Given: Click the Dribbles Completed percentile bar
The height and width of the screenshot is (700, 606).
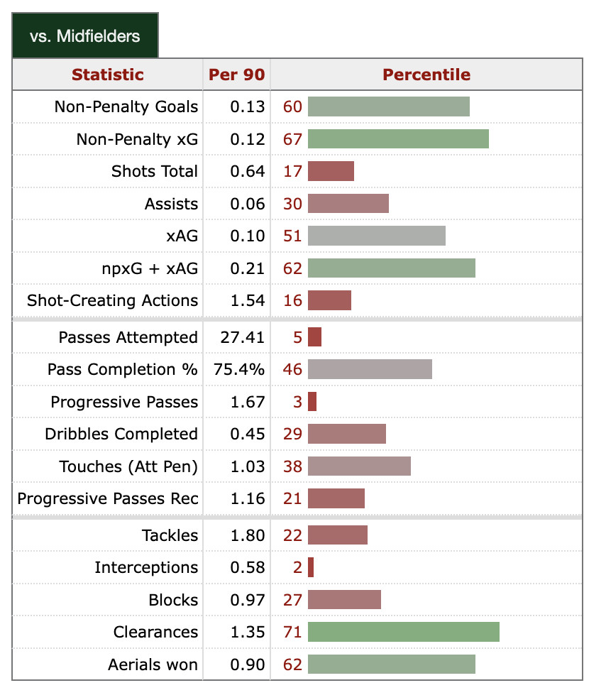Looking at the screenshot, I should [347, 434].
